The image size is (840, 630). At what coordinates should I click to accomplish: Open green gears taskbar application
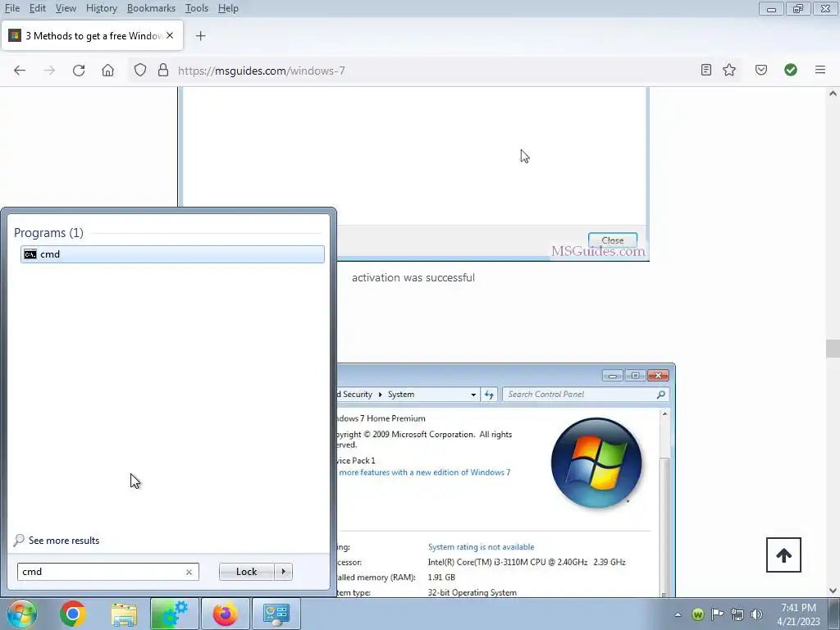click(175, 614)
